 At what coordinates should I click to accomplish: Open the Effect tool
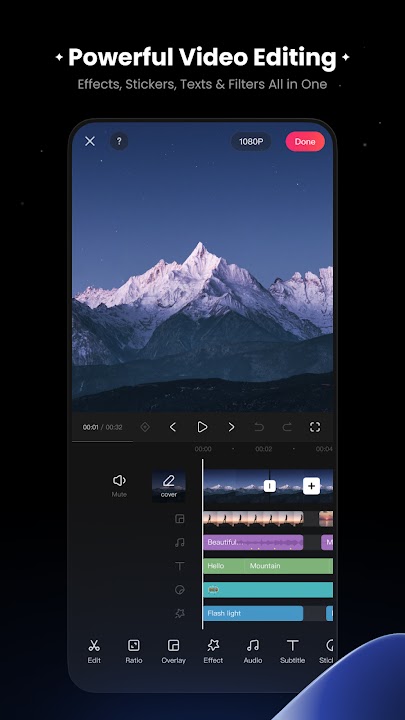(213, 651)
